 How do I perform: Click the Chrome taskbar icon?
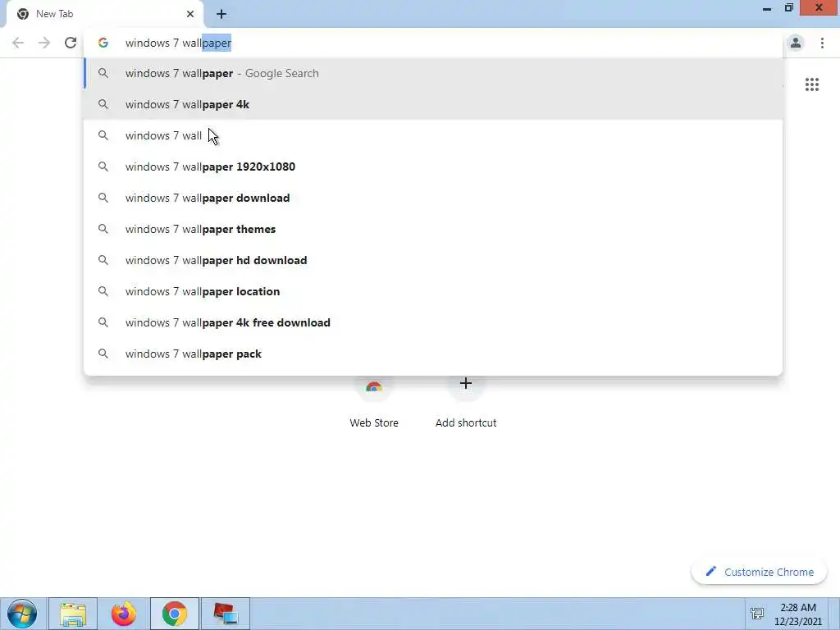tap(174, 614)
